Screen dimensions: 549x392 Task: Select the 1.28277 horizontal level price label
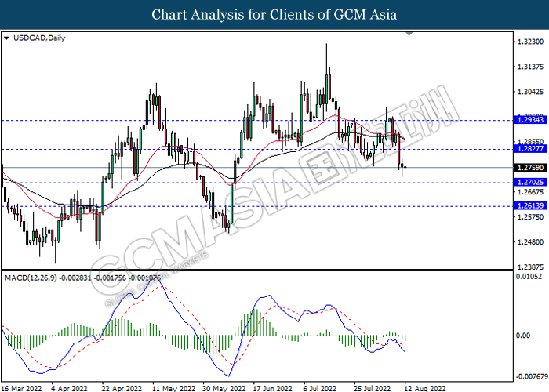pos(531,149)
